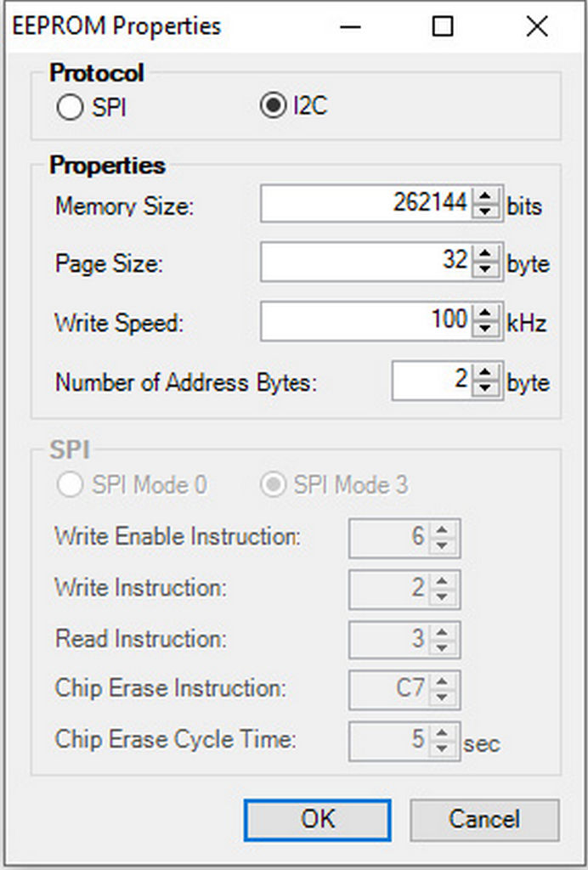Screen dimensions: 588x870
Task: Close the EEPROM Properties window
Action: click(537, 26)
